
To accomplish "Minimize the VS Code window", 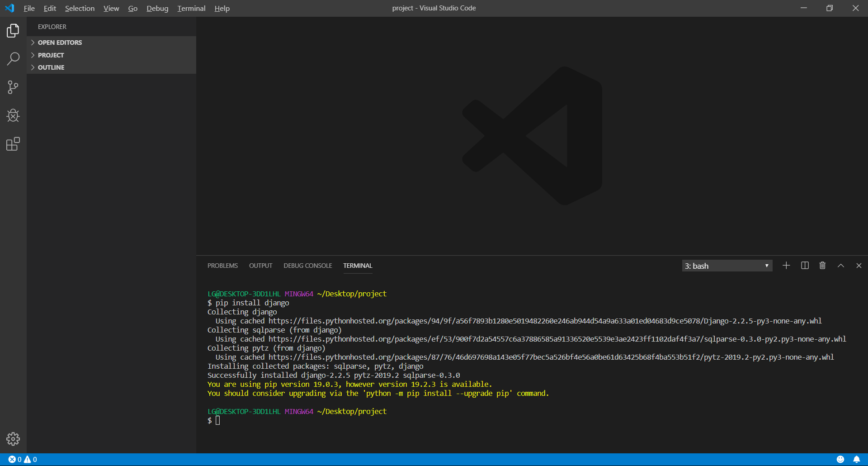I will coord(804,8).
